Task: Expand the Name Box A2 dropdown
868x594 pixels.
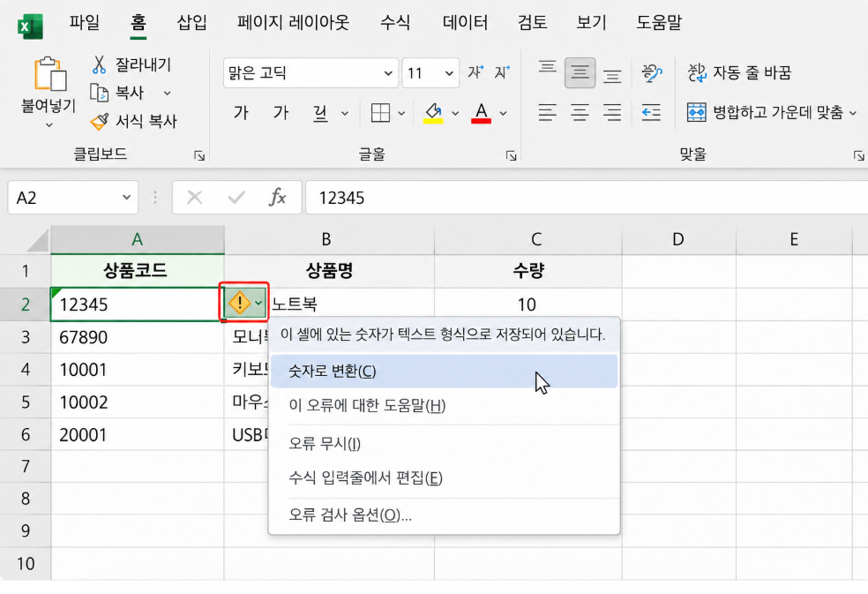Action: [x=126, y=197]
